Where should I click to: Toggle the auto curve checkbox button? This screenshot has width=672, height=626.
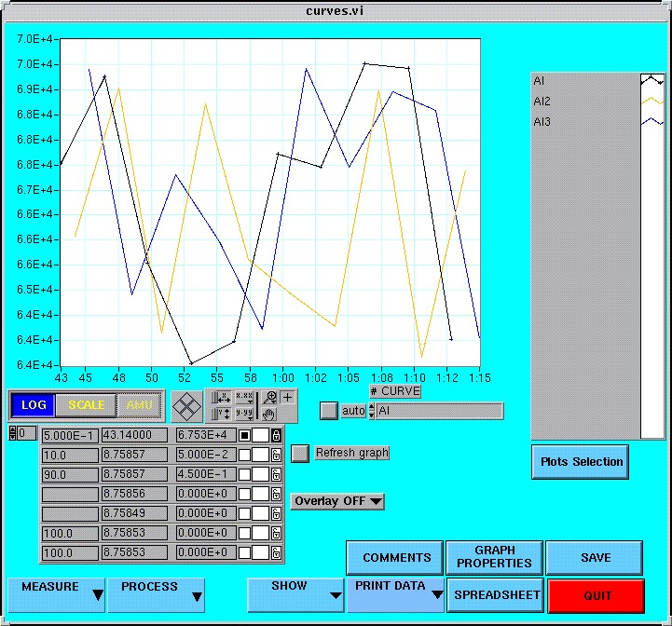pos(329,411)
